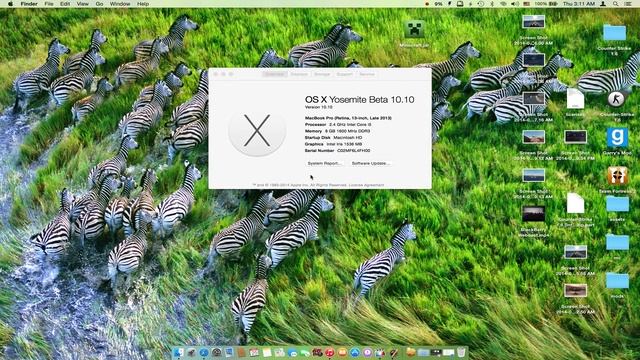
Task: Open Calendar in the Dock
Action: click(x=254, y=352)
